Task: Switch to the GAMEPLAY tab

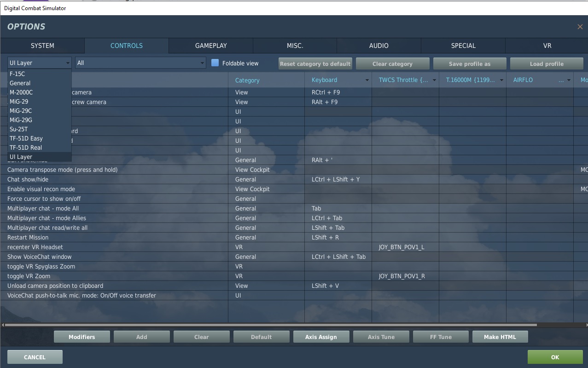Action: coord(211,46)
